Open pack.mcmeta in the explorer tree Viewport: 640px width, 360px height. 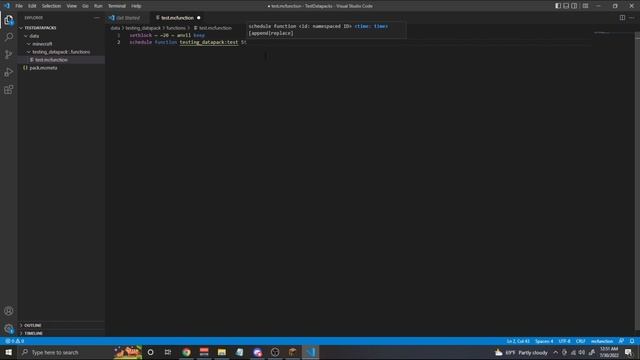click(x=61, y=68)
